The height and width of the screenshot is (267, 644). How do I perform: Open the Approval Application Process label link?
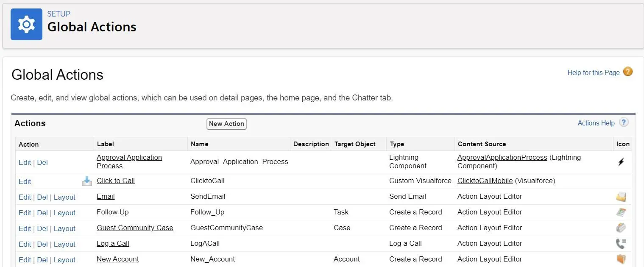[x=129, y=161]
